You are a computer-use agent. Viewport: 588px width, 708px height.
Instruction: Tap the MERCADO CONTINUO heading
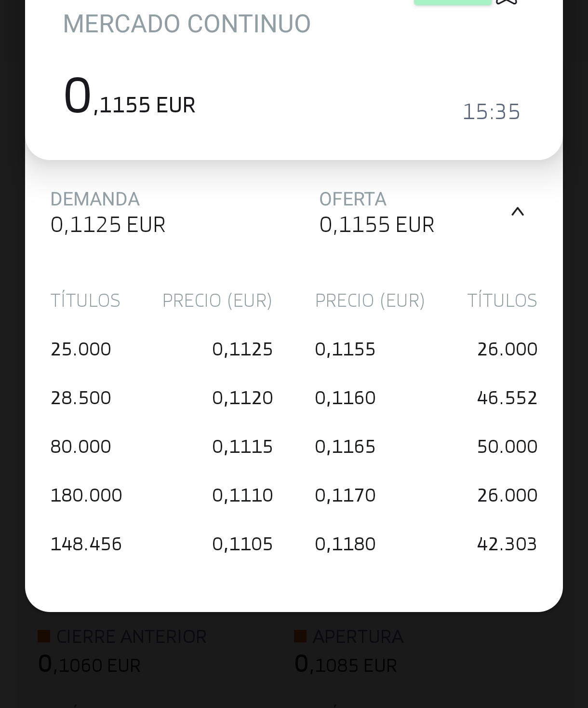(x=187, y=24)
